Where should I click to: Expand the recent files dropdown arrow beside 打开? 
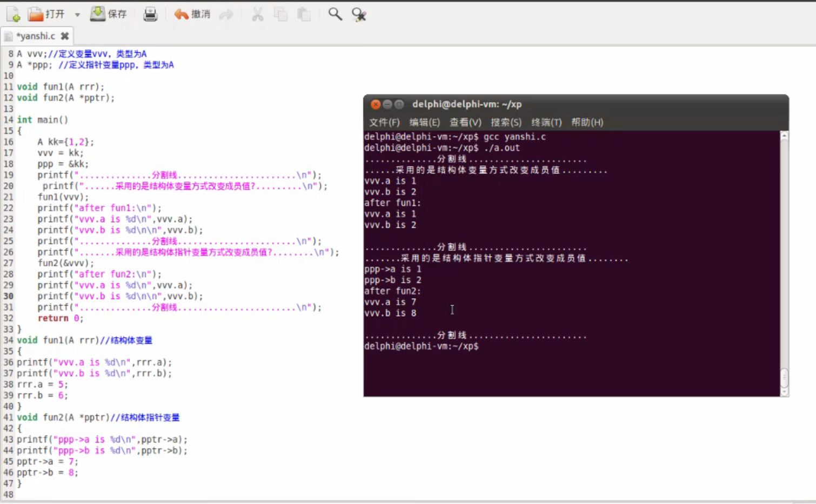(x=77, y=15)
